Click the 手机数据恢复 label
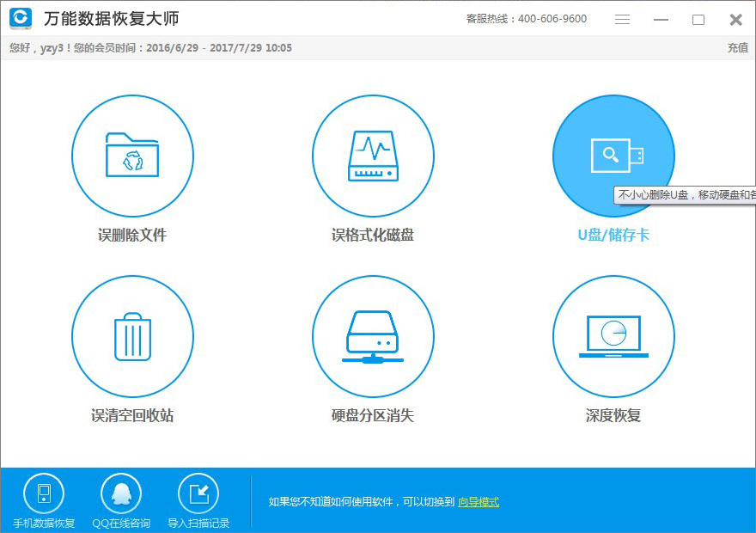This screenshot has width=756, height=533. click(x=44, y=524)
